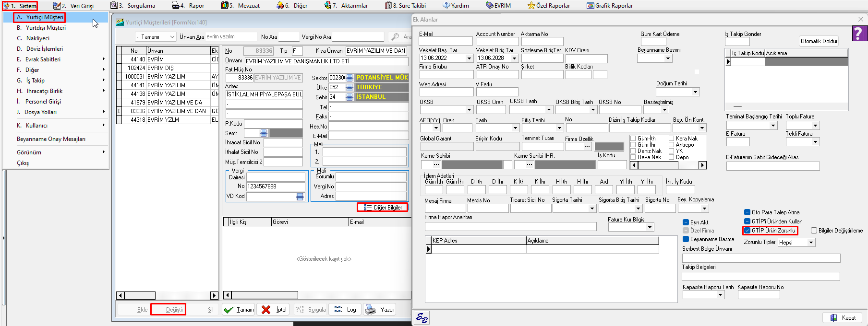Check the Güm-İth checkbox
The image size is (868, 326).
tap(633, 139)
